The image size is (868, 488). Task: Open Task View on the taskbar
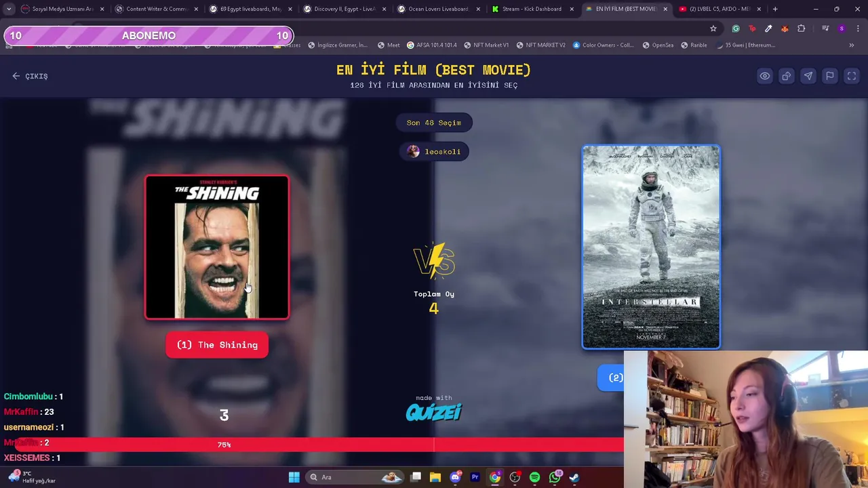(x=416, y=477)
